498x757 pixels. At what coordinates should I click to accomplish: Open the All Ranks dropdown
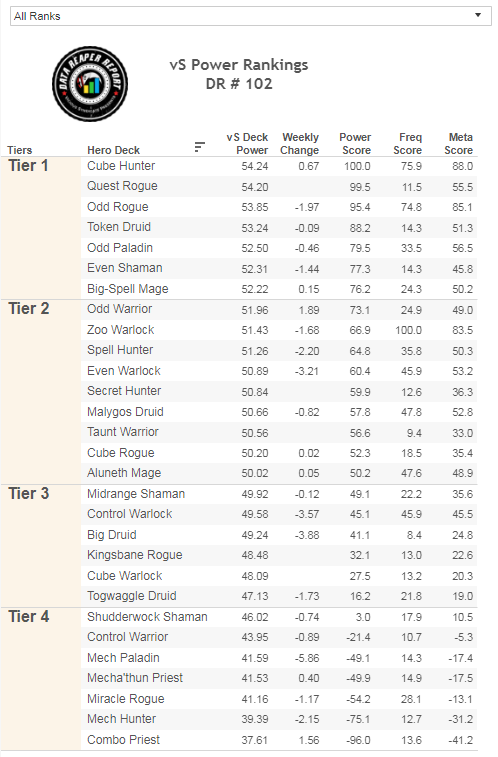250,16
